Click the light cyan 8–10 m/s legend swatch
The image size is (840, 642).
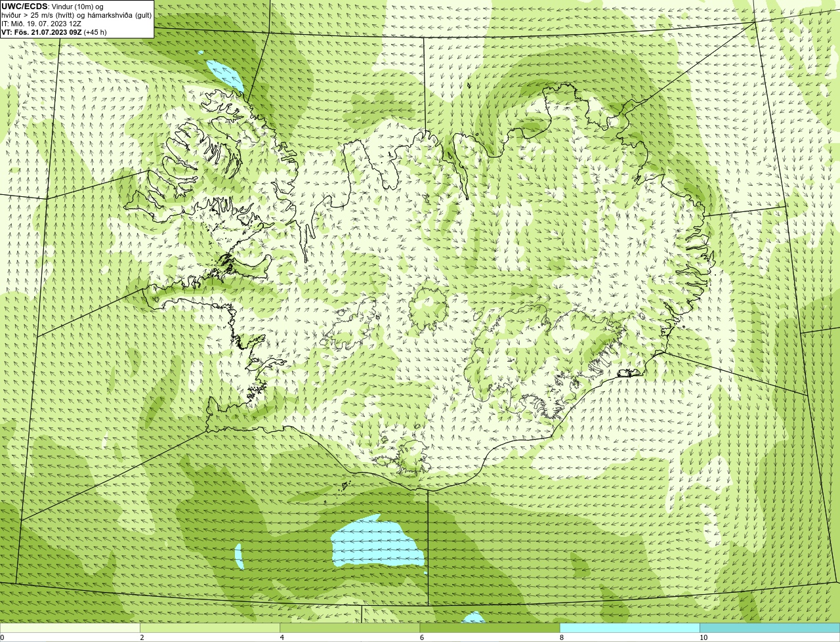pos(629,628)
